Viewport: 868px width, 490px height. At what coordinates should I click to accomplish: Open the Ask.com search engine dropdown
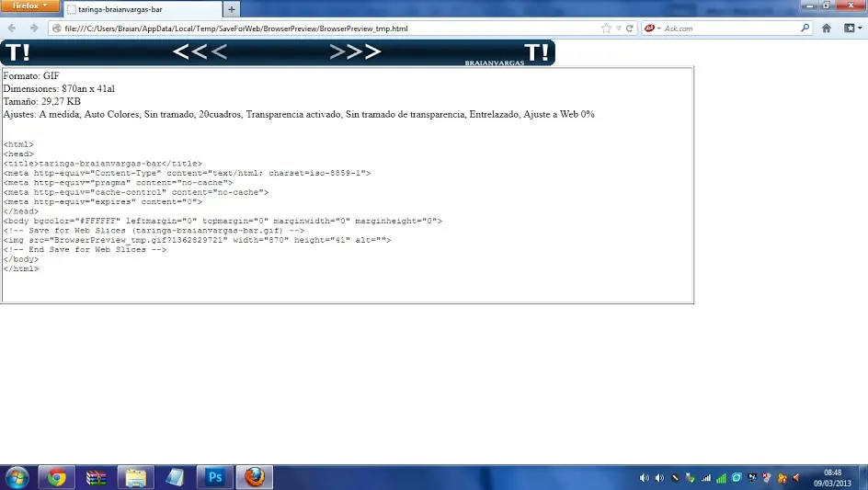tap(652, 28)
